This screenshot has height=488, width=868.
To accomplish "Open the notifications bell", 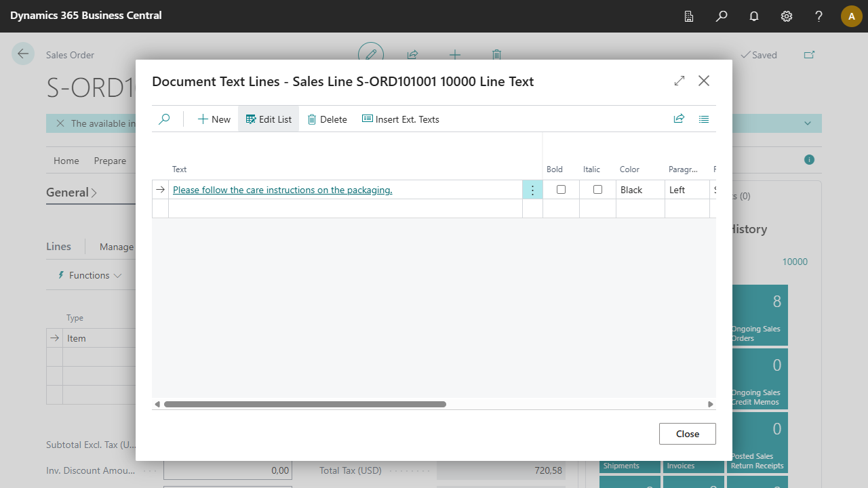I will (754, 16).
